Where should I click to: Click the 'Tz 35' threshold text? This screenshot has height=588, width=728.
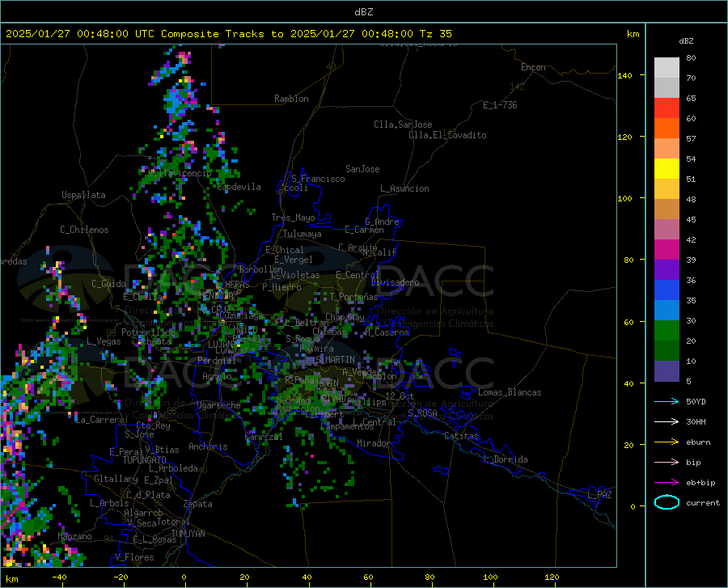[x=435, y=34]
